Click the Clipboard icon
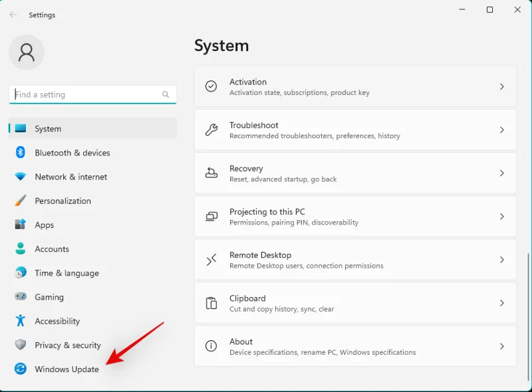Viewport: 532px width, 392px height. pyautogui.click(x=211, y=303)
